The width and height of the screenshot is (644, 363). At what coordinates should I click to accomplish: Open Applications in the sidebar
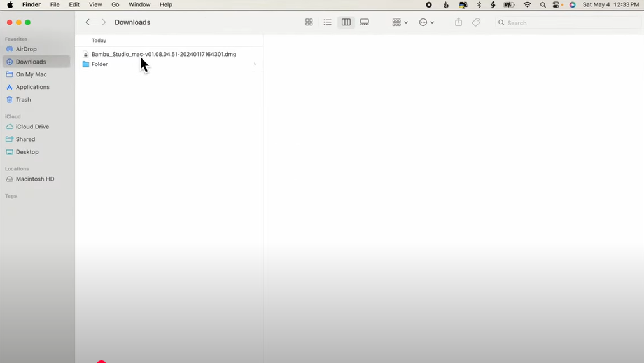pos(36,87)
